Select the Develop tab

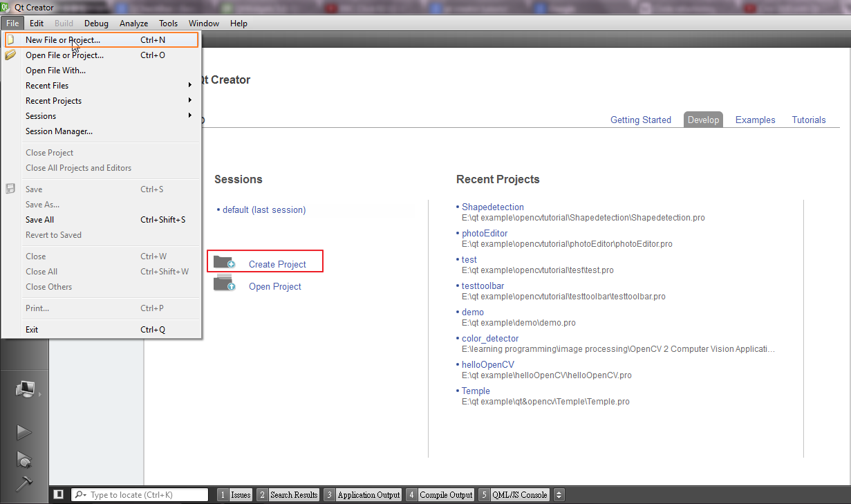(x=703, y=120)
